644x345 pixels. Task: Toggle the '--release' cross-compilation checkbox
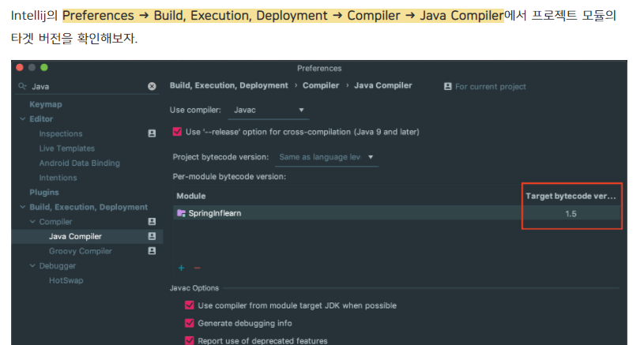pyautogui.click(x=177, y=132)
